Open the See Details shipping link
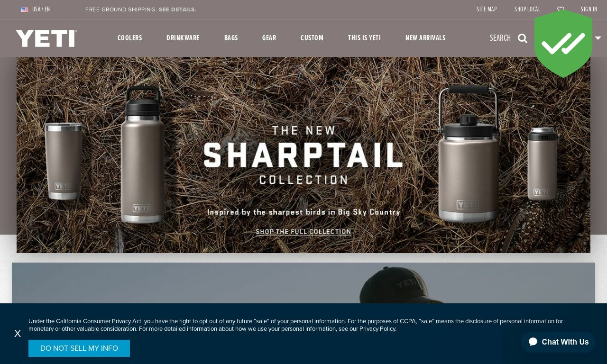607x364 pixels. click(x=177, y=9)
